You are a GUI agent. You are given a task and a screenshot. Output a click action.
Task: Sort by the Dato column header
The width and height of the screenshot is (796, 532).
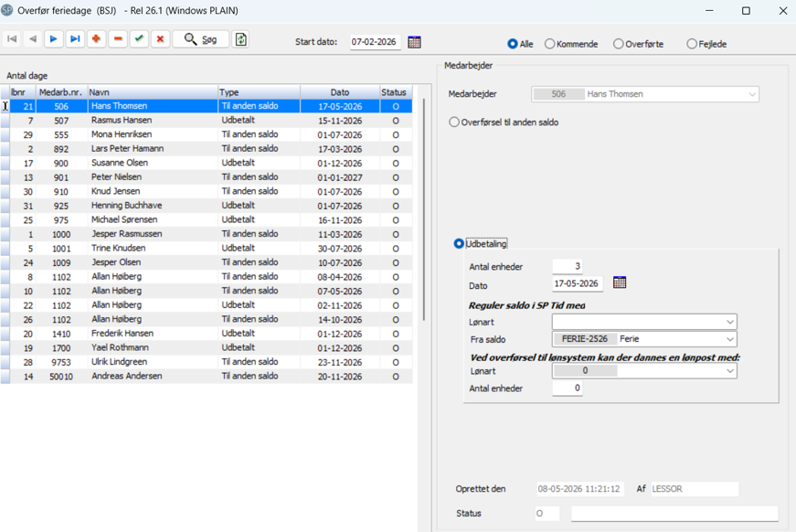(x=340, y=92)
